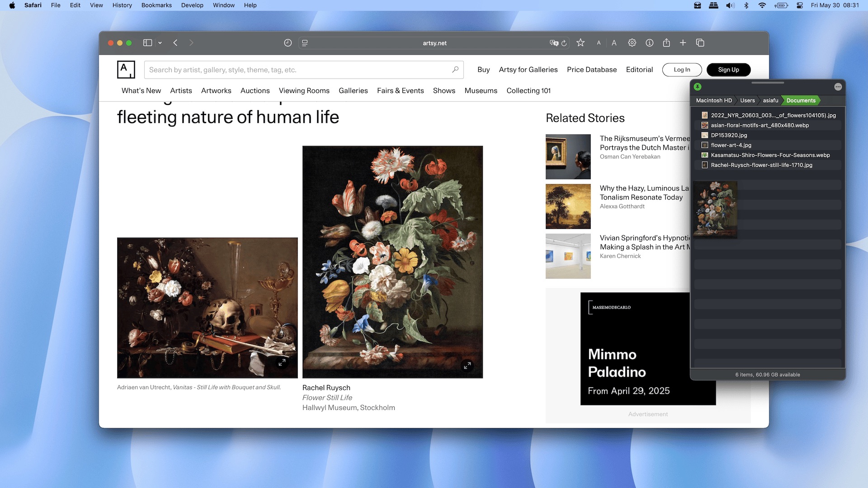868x488 pixels.
Task: Open the Bookmarks menu
Action: [x=156, y=5]
